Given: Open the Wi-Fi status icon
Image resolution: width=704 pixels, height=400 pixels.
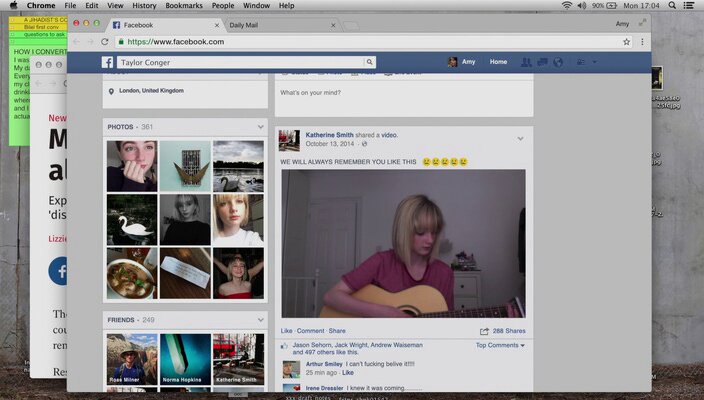Looking at the screenshot, I should click(567, 5).
